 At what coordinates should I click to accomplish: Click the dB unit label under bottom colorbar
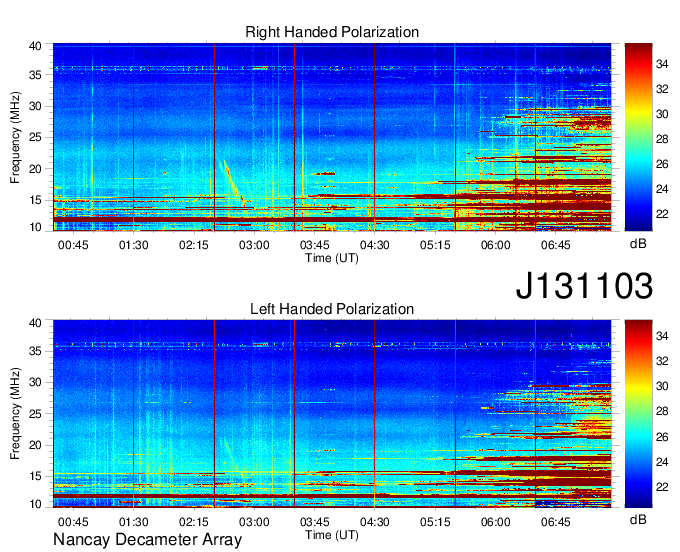[638, 520]
